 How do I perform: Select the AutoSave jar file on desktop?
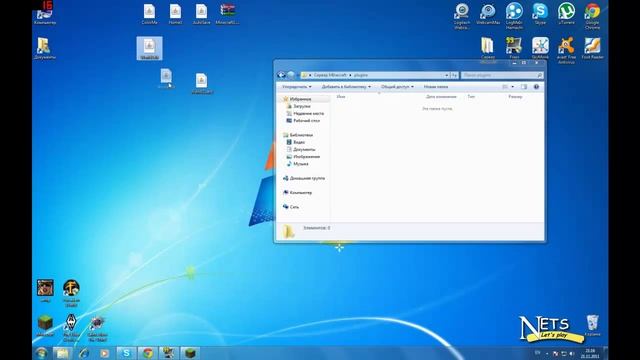pos(201,14)
